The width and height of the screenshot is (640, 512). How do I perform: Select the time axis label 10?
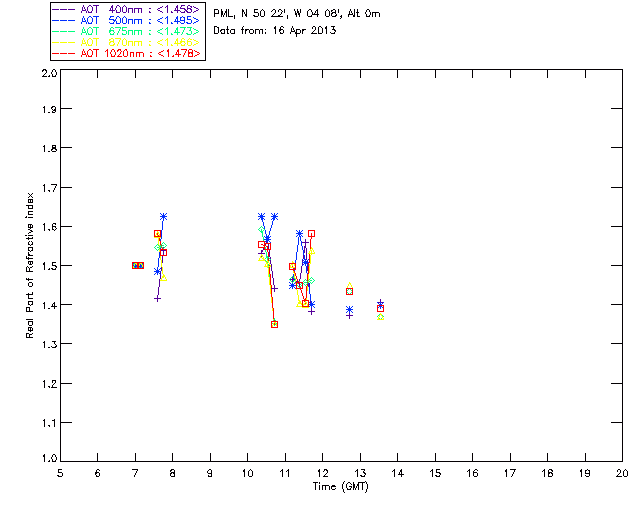tap(247, 473)
